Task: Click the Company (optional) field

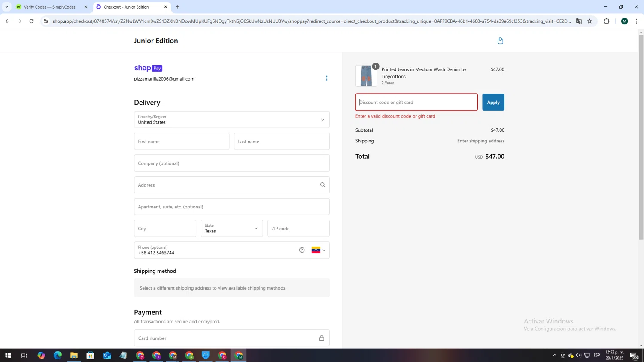Action: (232, 163)
